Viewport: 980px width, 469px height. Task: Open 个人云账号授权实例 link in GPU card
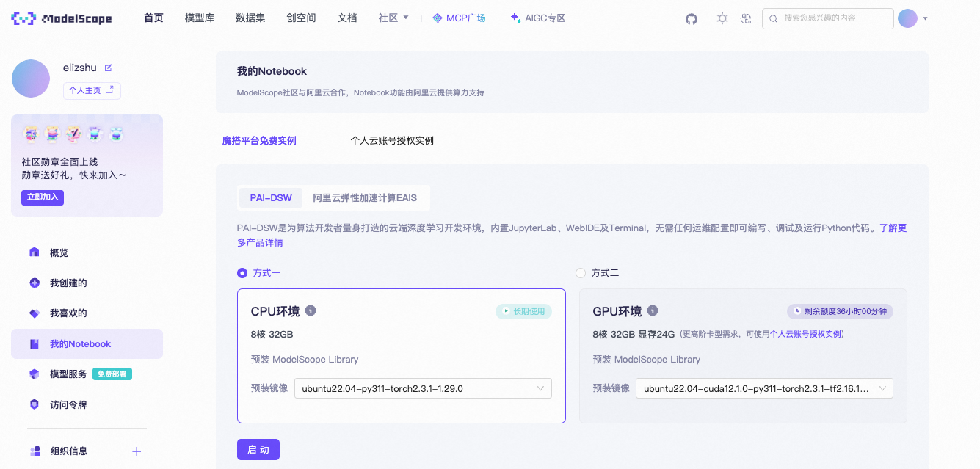tap(806, 334)
